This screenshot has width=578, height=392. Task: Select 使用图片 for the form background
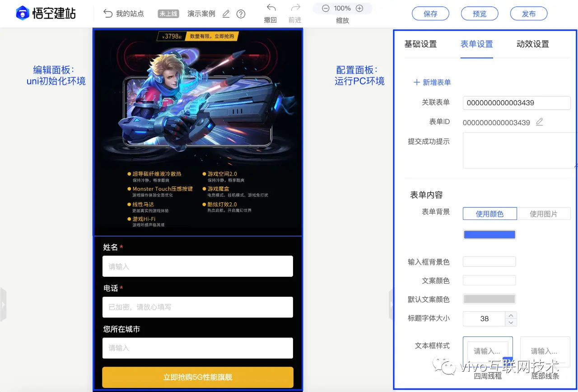(544, 214)
